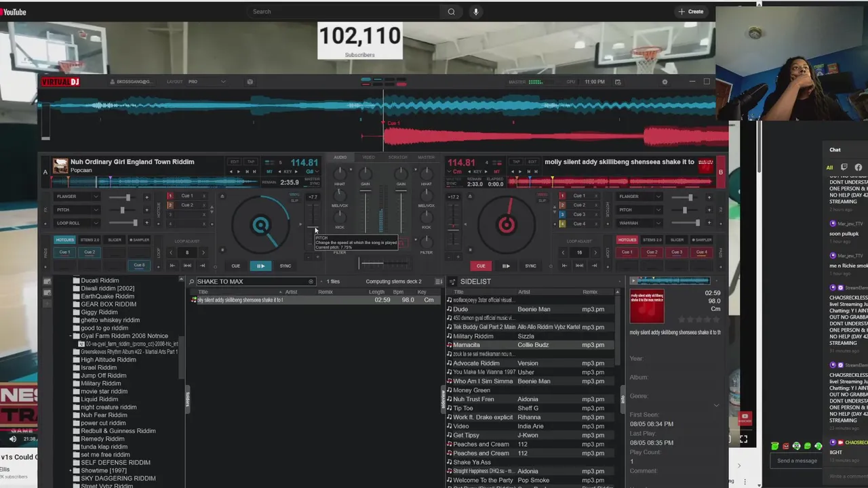
Task: Click the video fullscreen icon
Action: [744, 439]
